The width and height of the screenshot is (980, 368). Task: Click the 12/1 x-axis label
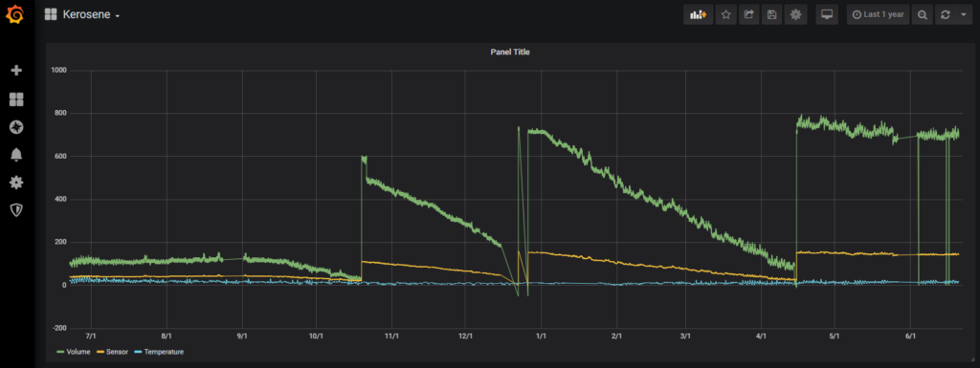465,336
